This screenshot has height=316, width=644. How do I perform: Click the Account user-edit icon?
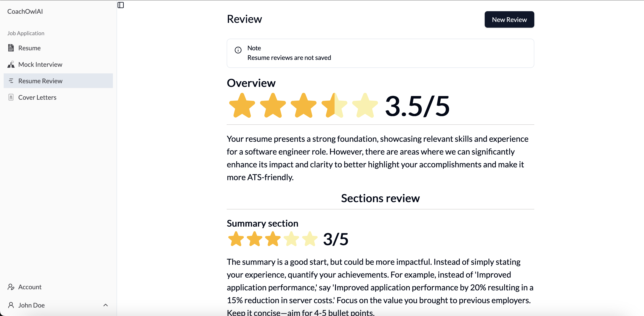pyautogui.click(x=11, y=287)
